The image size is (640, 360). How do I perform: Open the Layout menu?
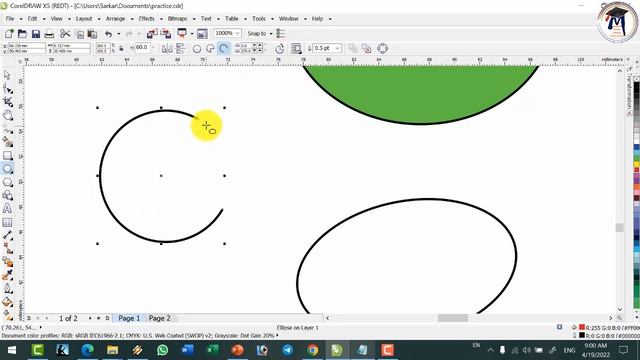pyautogui.click(x=84, y=19)
